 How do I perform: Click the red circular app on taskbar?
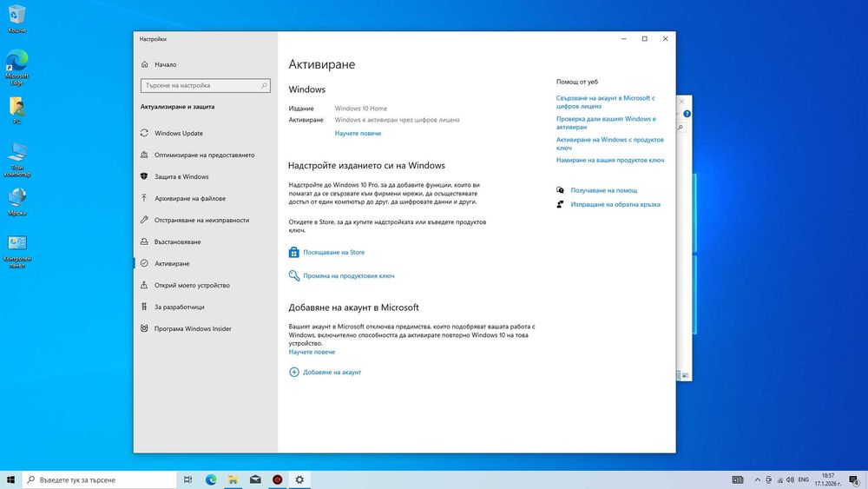point(278,479)
